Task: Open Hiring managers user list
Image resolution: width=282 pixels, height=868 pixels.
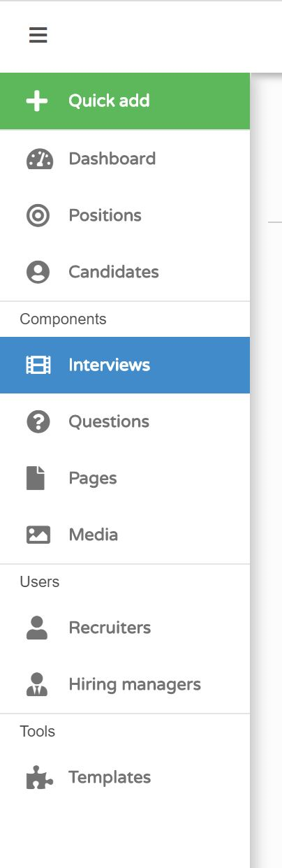Action: tap(125, 684)
